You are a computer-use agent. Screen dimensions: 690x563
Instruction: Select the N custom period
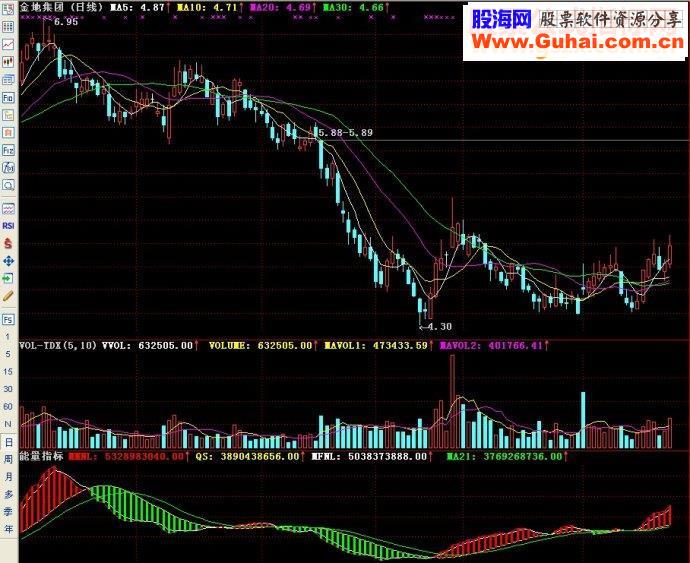[x=8, y=424]
